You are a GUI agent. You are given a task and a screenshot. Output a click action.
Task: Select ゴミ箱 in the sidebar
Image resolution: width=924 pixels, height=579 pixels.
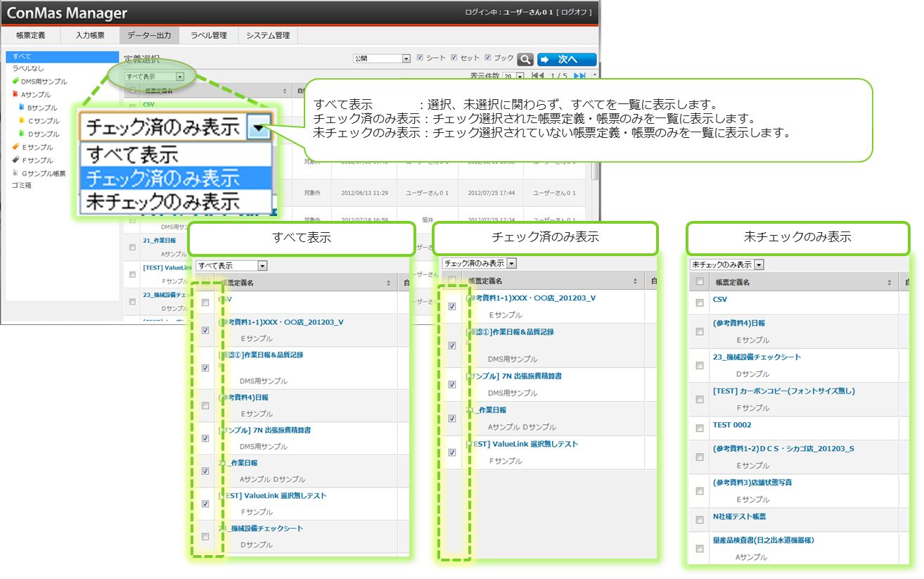pyautogui.click(x=21, y=186)
